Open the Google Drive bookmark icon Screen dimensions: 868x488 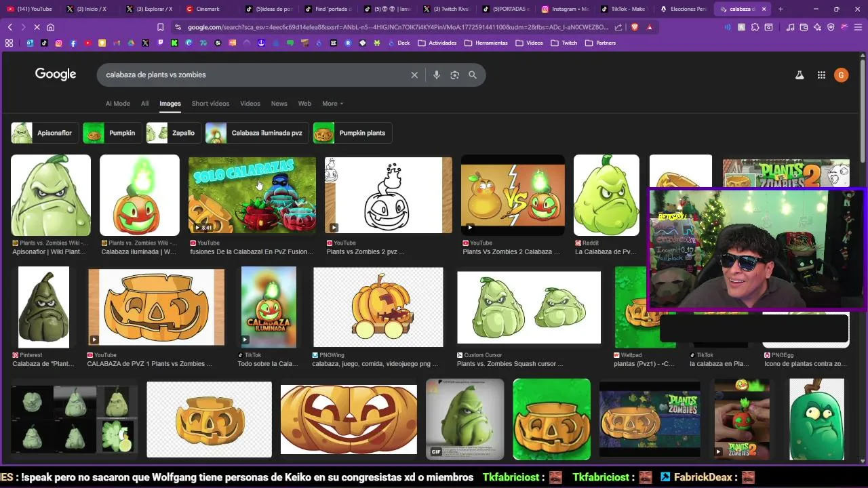[x=131, y=43]
